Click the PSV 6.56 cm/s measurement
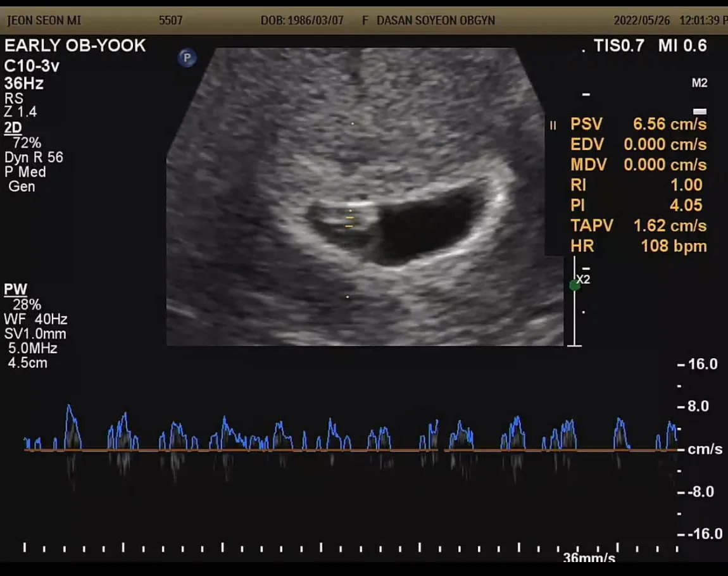This screenshot has width=728, height=576. pyautogui.click(x=638, y=124)
